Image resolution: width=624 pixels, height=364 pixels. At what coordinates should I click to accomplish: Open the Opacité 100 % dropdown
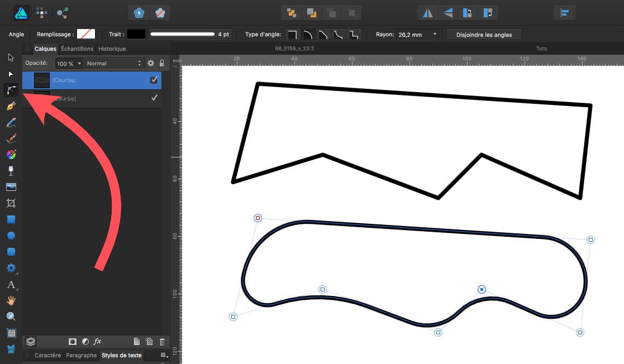pyautogui.click(x=69, y=63)
